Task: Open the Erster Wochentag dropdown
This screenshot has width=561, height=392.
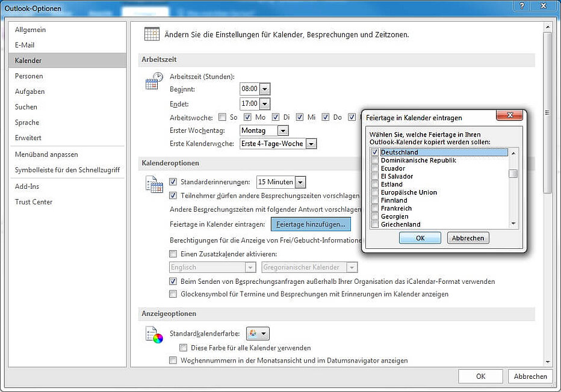Action: pos(283,130)
